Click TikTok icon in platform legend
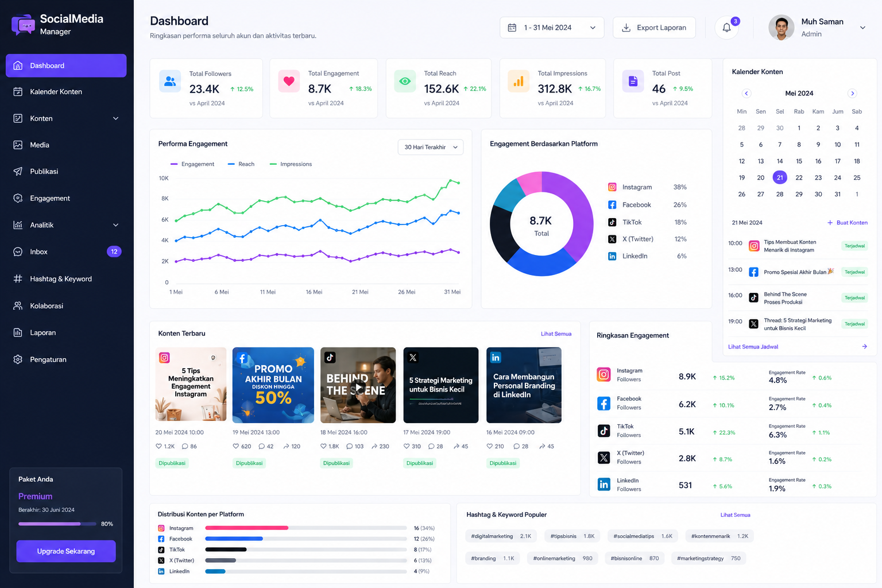Viewport: 882px width, 588px height. point(612,222)
